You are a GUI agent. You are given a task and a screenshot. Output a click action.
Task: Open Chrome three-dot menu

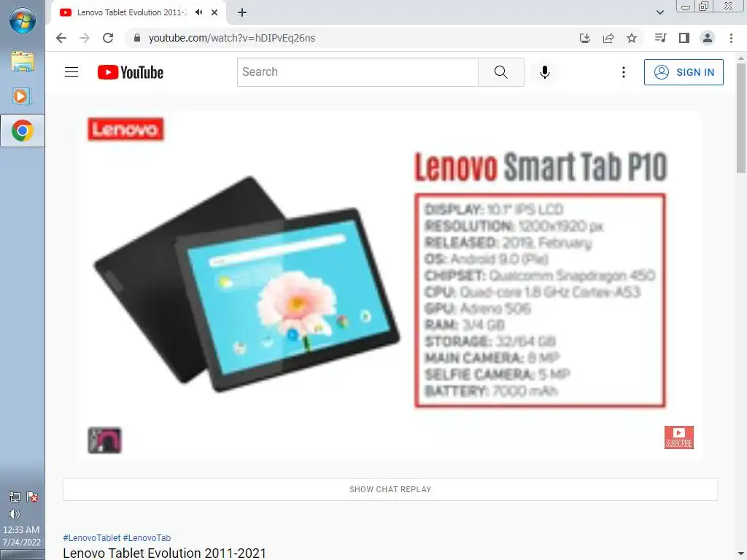coord(731,38)
